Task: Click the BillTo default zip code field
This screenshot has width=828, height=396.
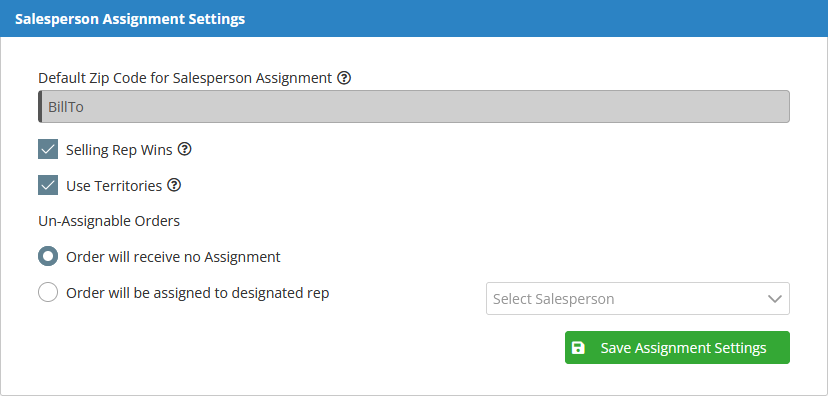Action: click(x=414, y=107)
